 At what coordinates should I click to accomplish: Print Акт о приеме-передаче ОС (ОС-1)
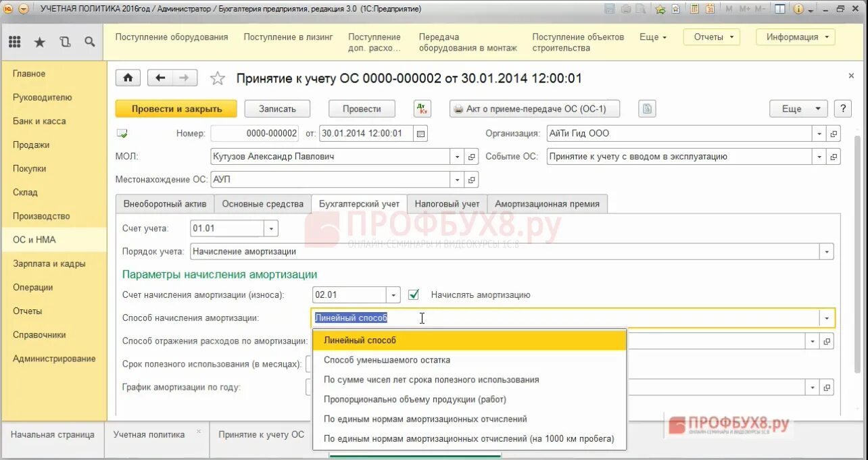(535, 109)
